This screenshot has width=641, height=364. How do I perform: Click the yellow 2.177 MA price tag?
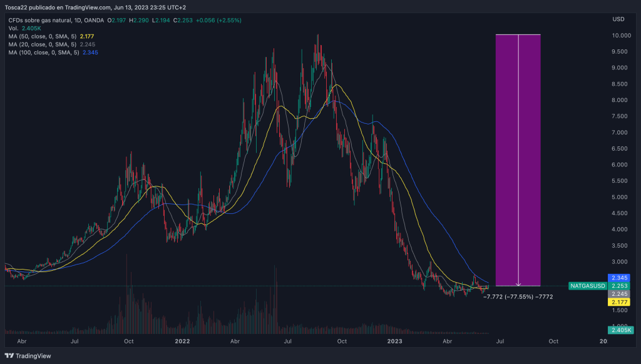coord(619,302)
